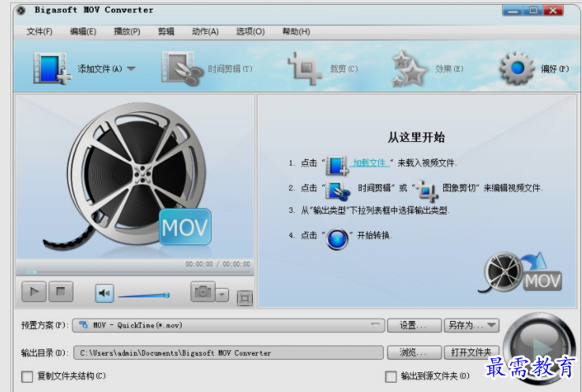Expand the Add File dropdown arrow
Viewport: 582px width, 392px height.
click(131, 69)
